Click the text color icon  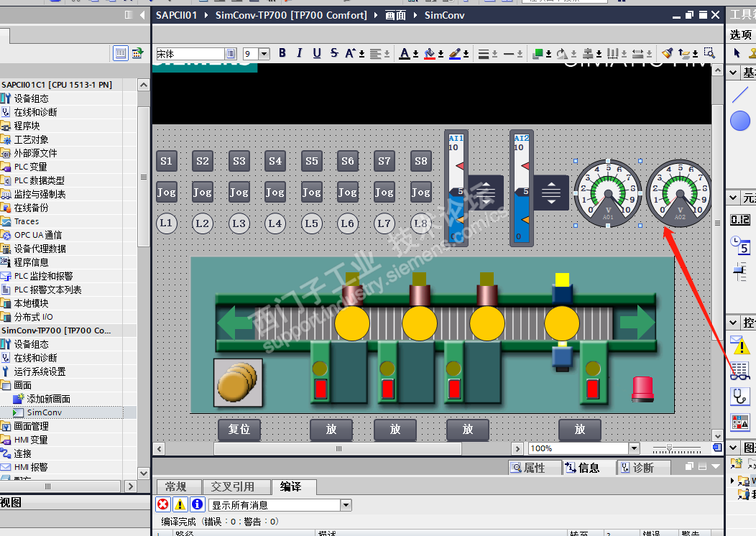pos(405,53)
